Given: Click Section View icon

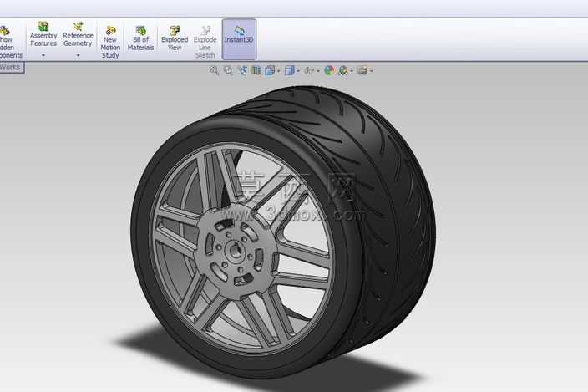Looking at the screenshot, I should (x=256, y=70).
